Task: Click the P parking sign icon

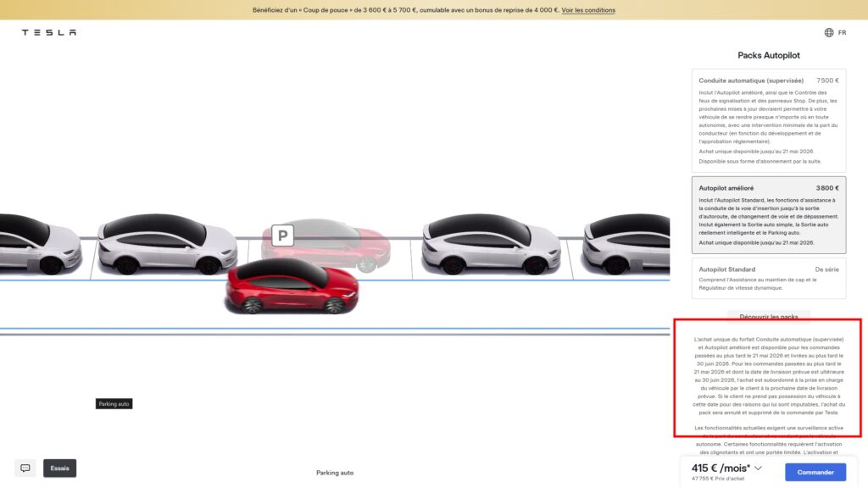Action: coord(282,236)
